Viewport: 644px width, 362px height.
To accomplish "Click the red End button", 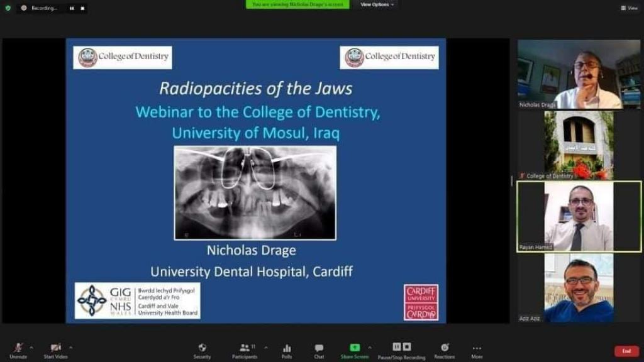I will (x=626, y=351).
